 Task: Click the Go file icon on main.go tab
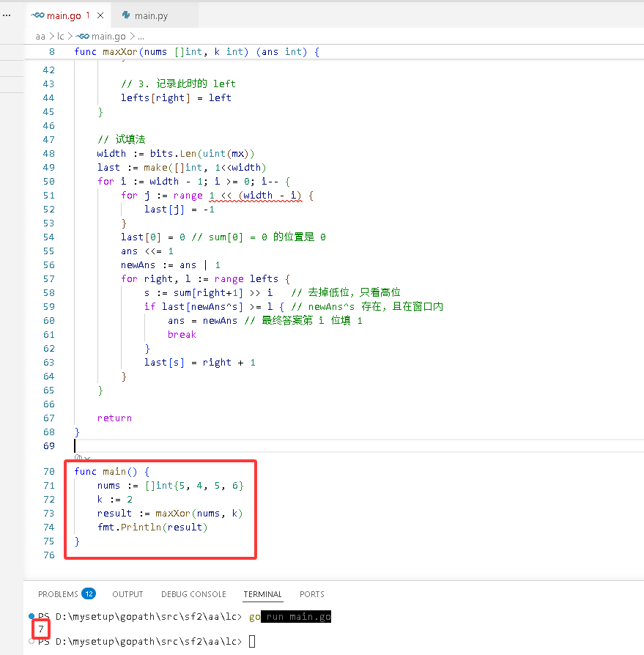(37, 15)
